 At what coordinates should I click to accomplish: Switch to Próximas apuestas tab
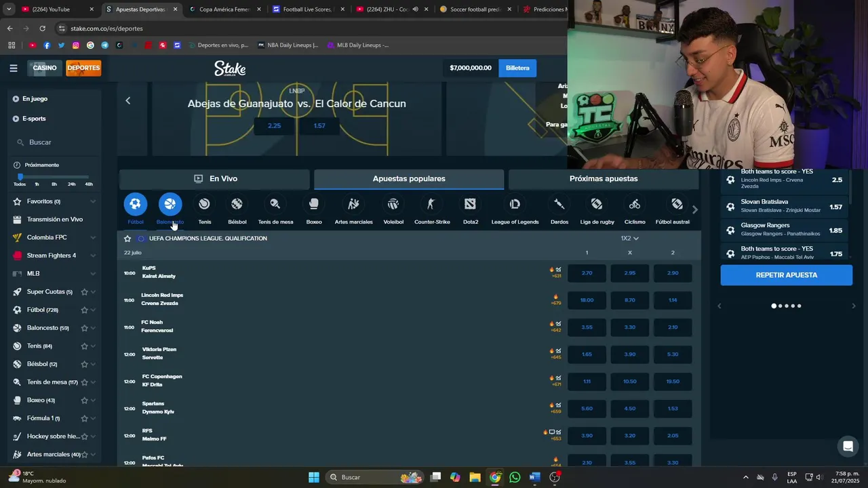[604, 179]
